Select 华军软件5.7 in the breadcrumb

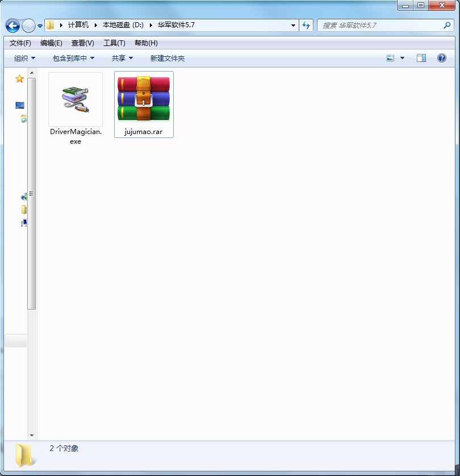point(176,25)
